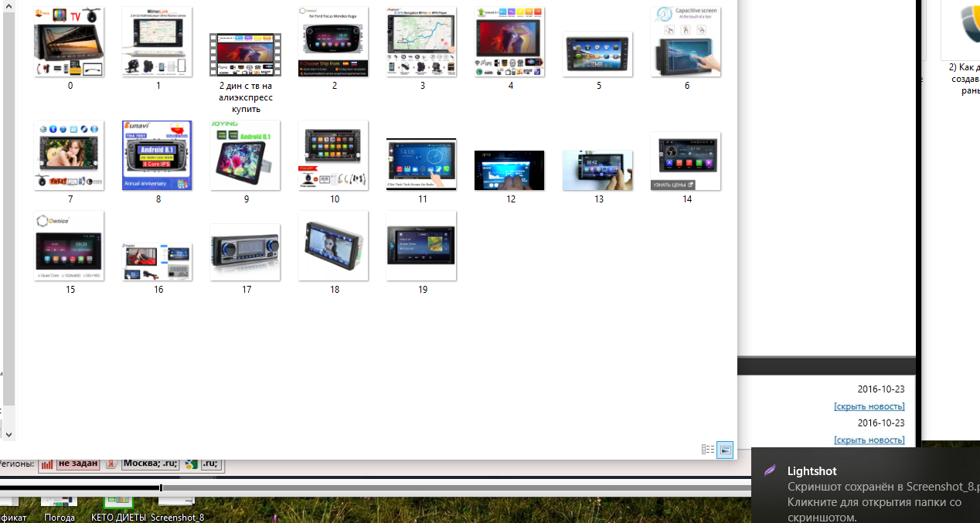Click the 'Москва; .ru;' Yandex region button
980x523 pixels.
point(151,464)
